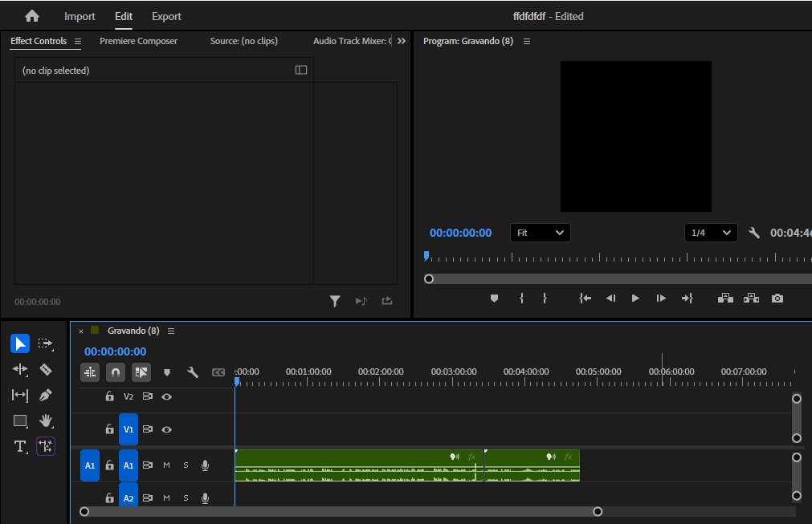Click Effect Controls export/send icon
This screenshot has height=524, width=812.
387,301
